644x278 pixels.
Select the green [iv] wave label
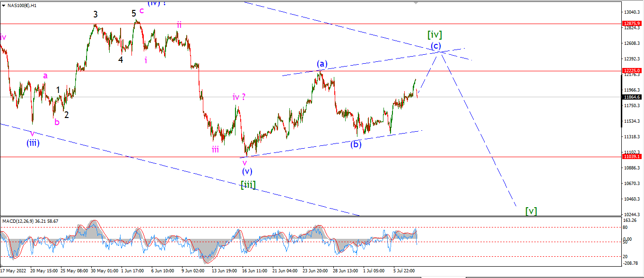click(x=435, y=34)
